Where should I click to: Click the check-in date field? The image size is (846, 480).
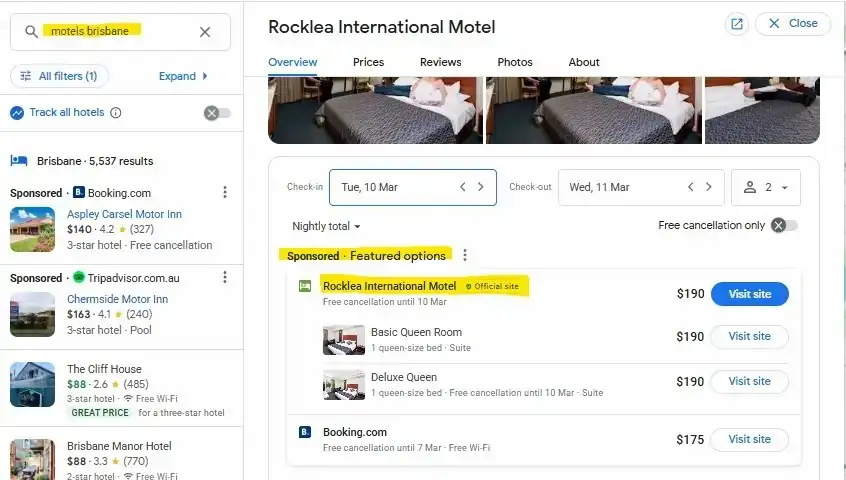(x=413, y=187)
